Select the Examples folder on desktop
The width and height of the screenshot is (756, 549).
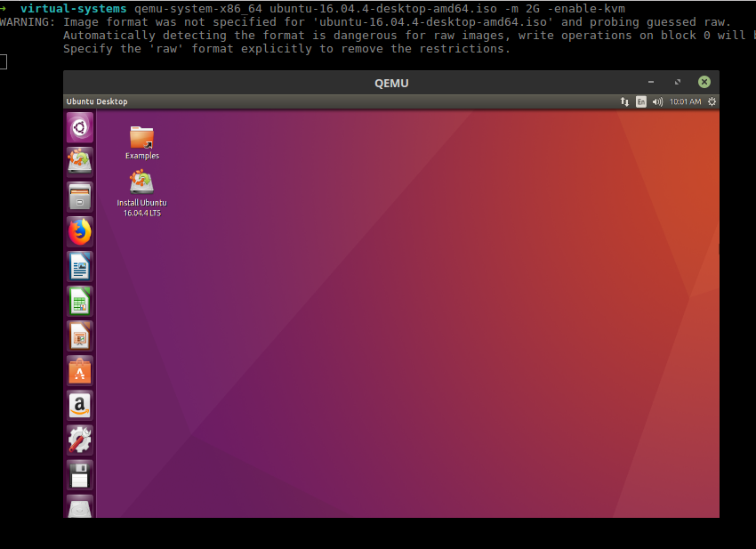pyautogui.click(x=141, y=142)
